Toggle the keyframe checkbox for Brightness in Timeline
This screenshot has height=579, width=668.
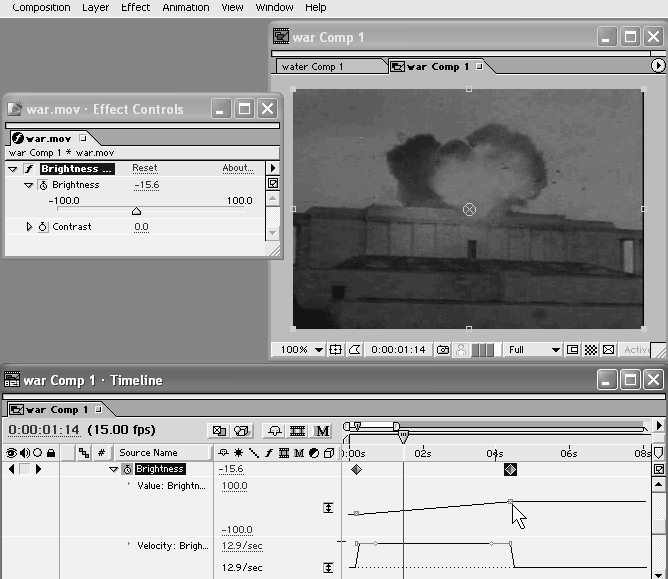point(24,469)
